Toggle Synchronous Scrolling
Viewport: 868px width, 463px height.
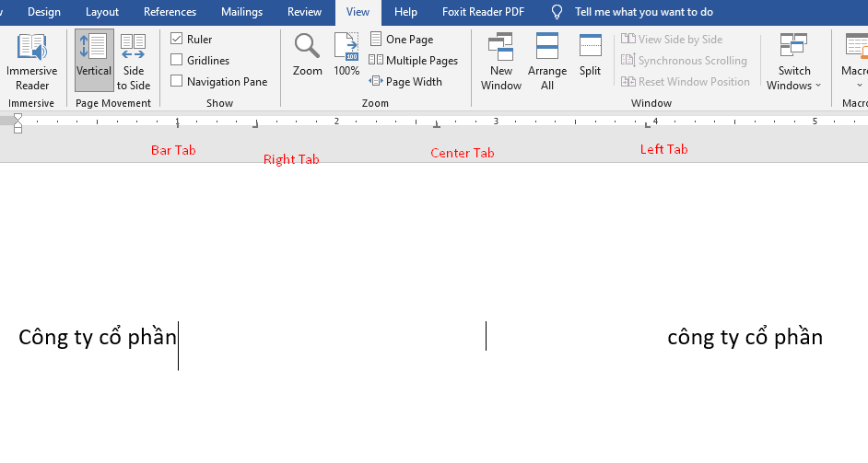point(685,61)
